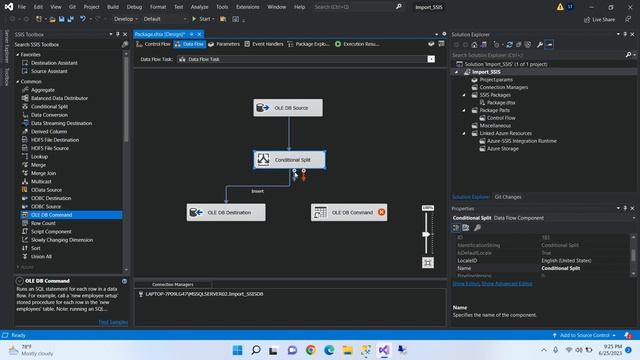Collapse the SSIS Packages folder
640x360 pixels.
[x=464, y=95]
